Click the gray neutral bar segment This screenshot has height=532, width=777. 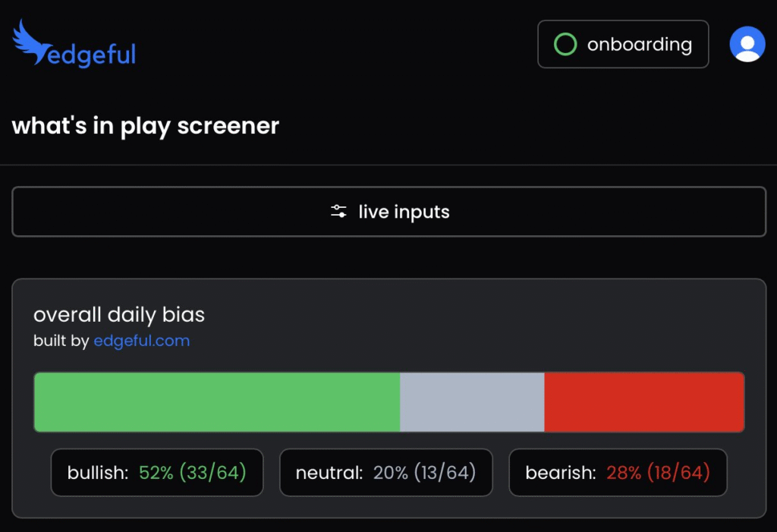pos(472,401)
